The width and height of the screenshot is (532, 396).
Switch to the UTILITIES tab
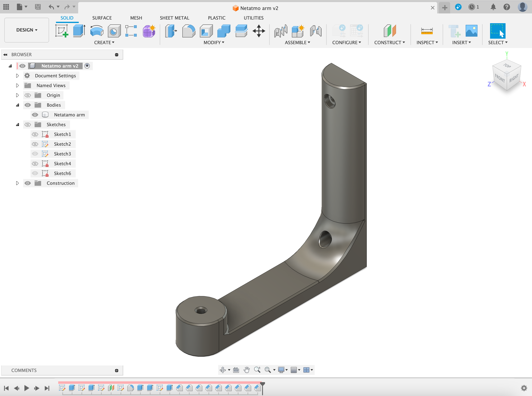pos(253,18)
